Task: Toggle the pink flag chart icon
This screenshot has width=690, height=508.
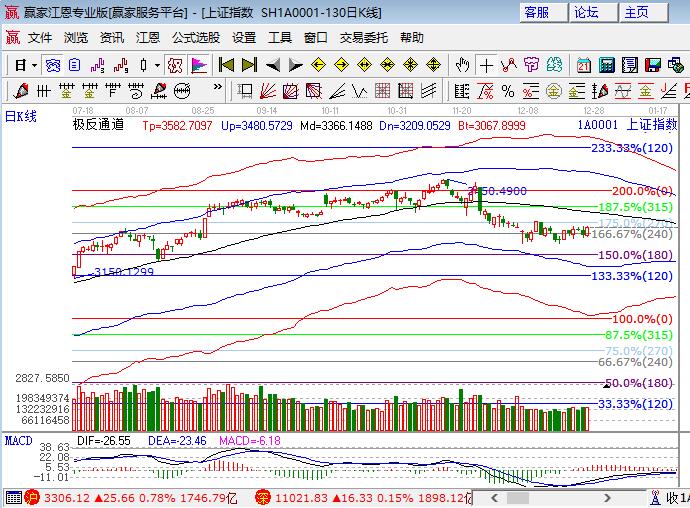Action: (x=199, y=65)
